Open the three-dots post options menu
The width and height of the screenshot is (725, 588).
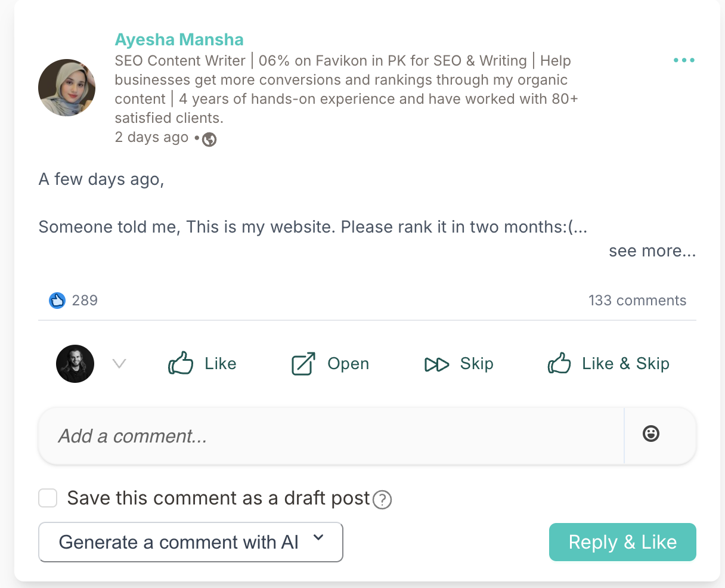(684, 60)
